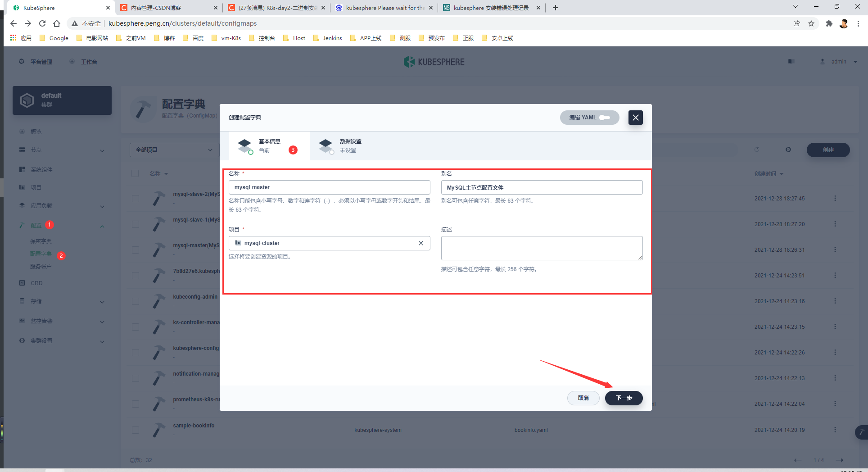Expand the 存储 sidebar menu

pos(62,301)
